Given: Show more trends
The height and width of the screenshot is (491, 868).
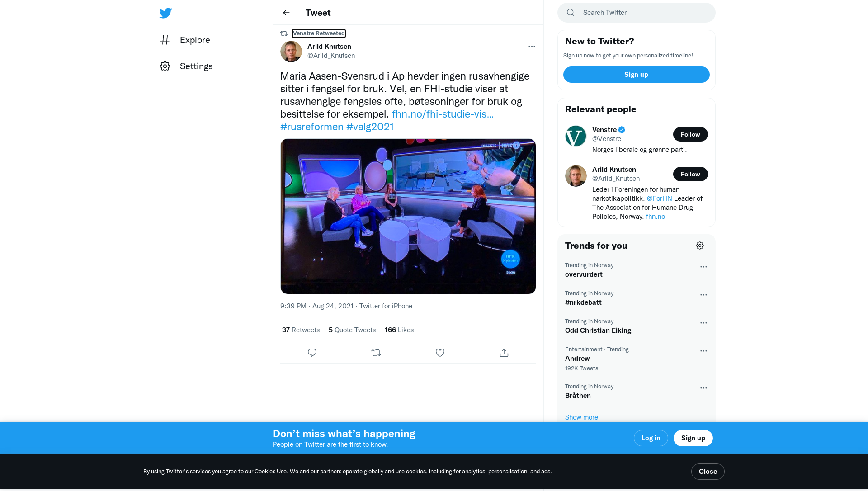Looking at the screenshot, I should point(581,417).
